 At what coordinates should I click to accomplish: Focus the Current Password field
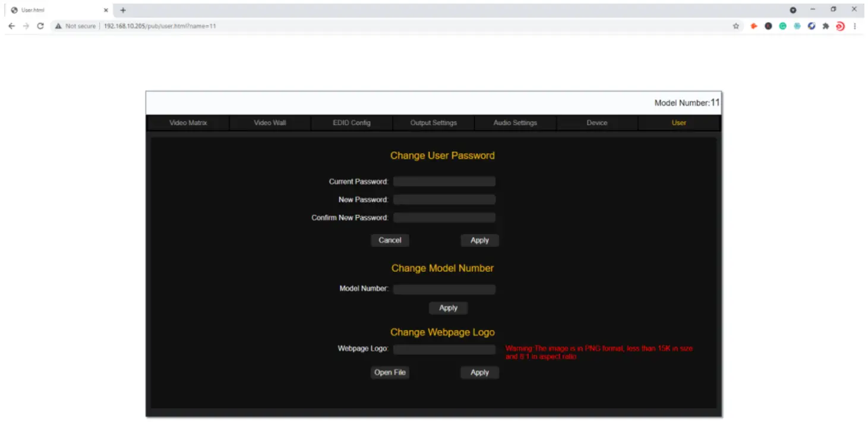(x=444, y=182)
